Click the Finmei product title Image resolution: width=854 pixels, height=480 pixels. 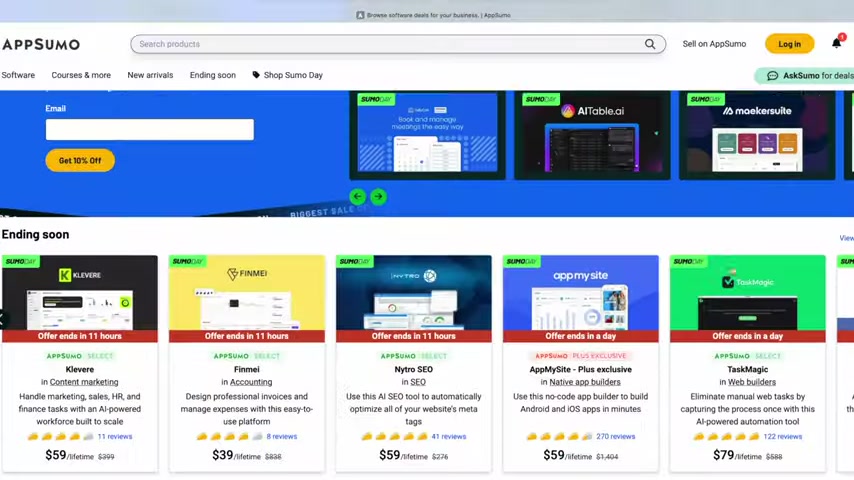(x=247, y=369)
